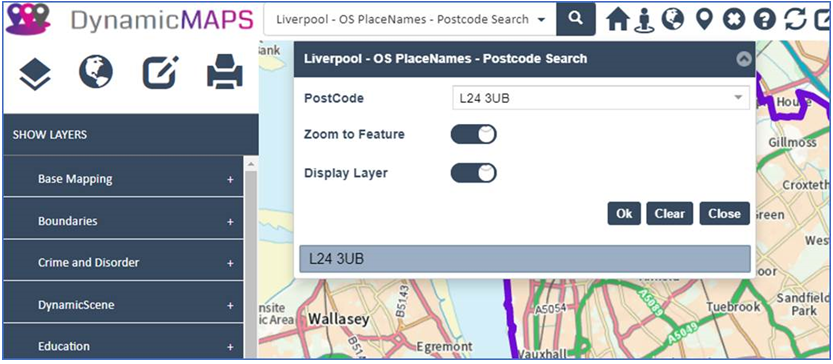Click the DynamicMAPS logo pins icon
The image size is (833, 364).
pos(28,18)
